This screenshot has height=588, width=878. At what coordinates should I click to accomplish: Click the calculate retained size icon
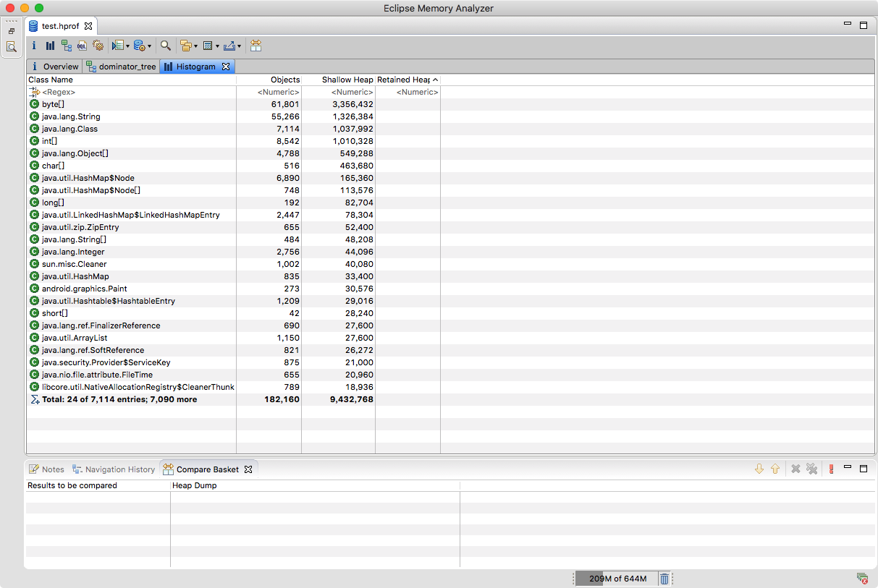click(x=208, y=46)
